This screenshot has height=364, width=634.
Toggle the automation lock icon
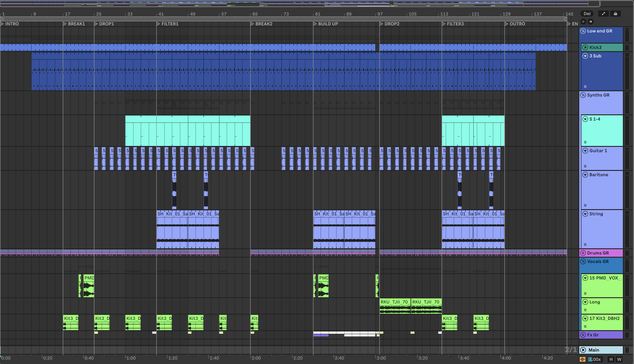(616, 14)
